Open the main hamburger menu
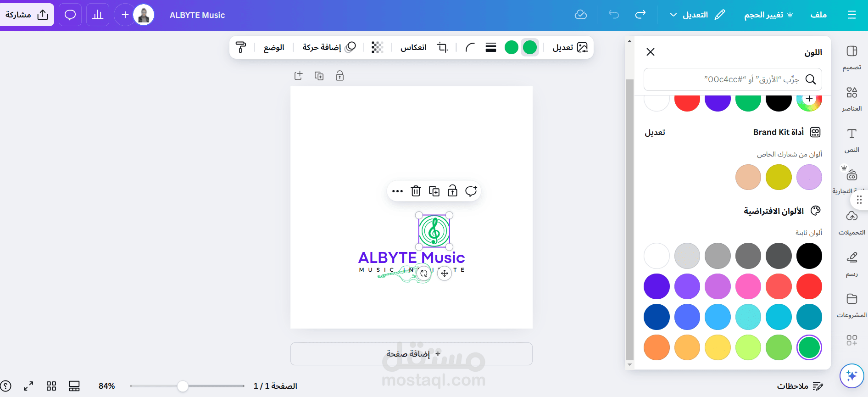The image size is (868, 397). (x=852, y=15)
